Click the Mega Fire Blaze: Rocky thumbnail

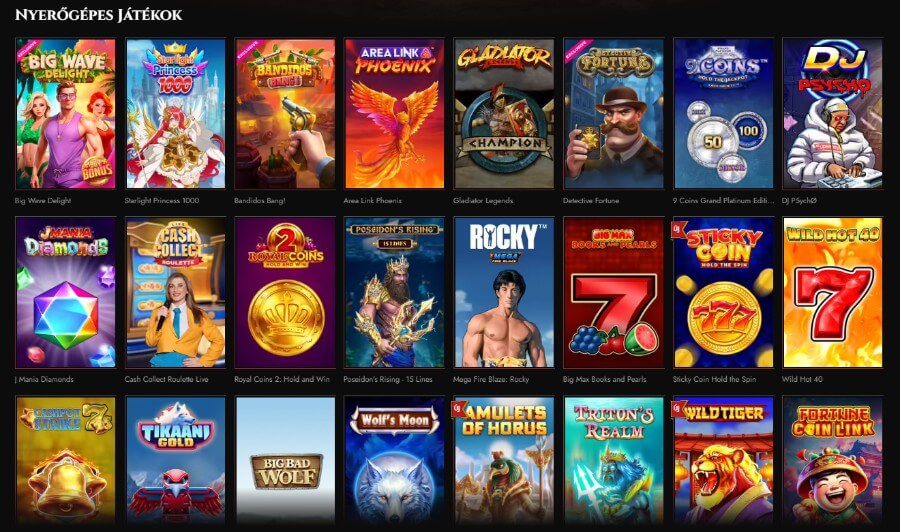504,292
